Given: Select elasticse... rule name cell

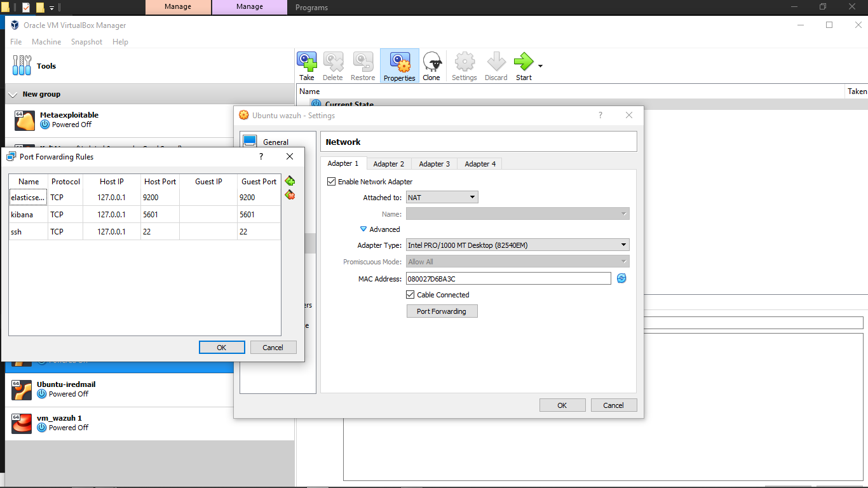Looking at the screenshot, I should [29, 198].
